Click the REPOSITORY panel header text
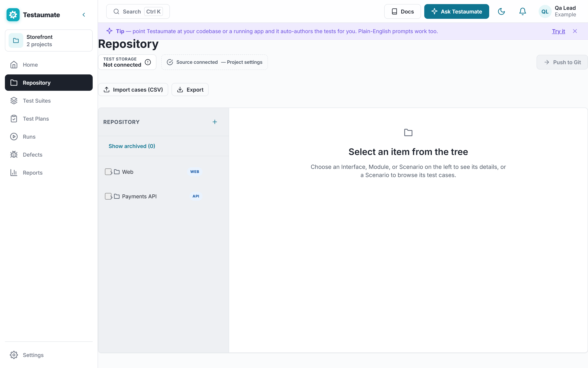This screenshot has width=588, height=368. (121, 122)
